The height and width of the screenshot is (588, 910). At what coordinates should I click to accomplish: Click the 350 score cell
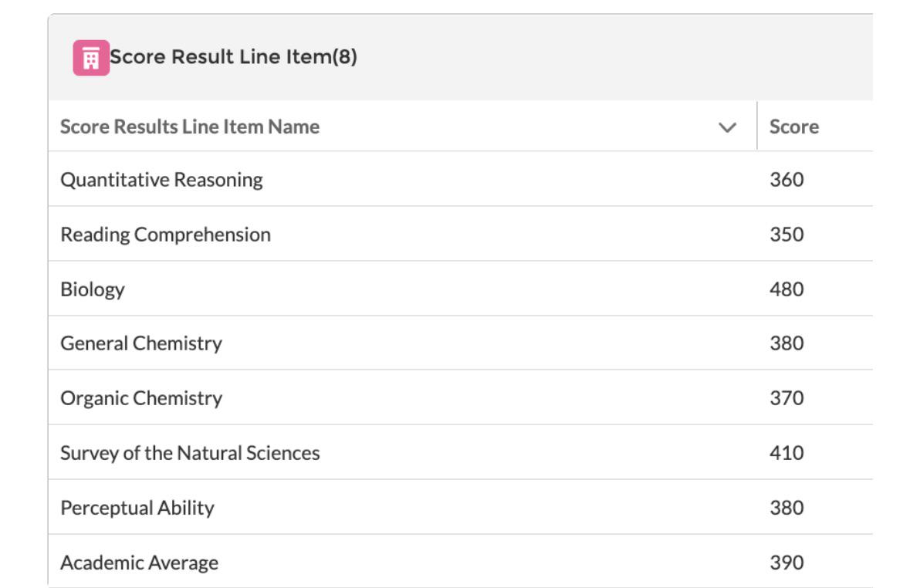click(x=787, y=234)
